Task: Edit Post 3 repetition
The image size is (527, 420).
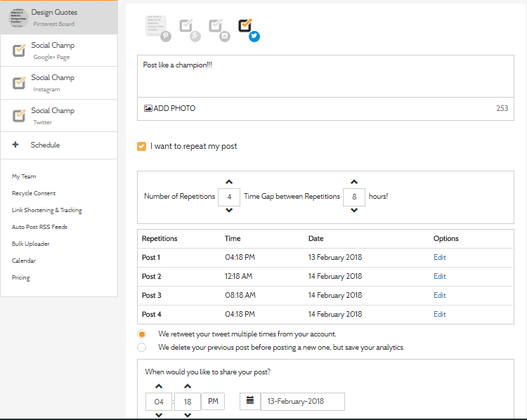Action: coord(439,296)
